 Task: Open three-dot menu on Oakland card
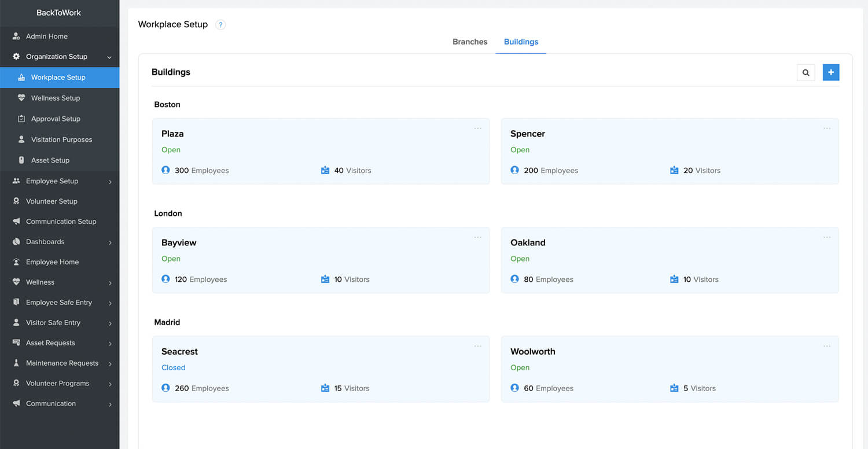pyautogui.click(x=826, y=237)
